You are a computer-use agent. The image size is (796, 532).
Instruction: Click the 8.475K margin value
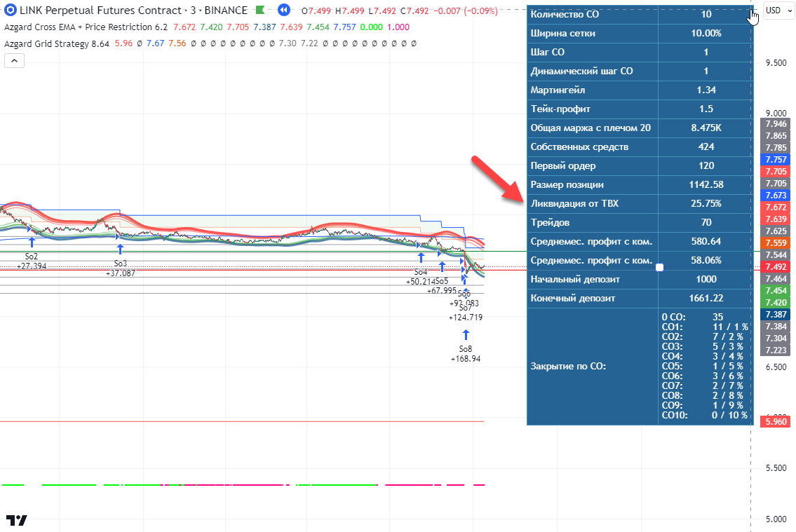(x=706, y=128)
